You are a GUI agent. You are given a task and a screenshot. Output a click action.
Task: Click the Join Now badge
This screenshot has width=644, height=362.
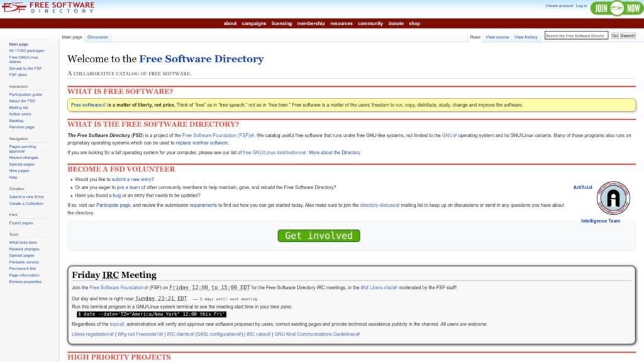coord(617,8)
